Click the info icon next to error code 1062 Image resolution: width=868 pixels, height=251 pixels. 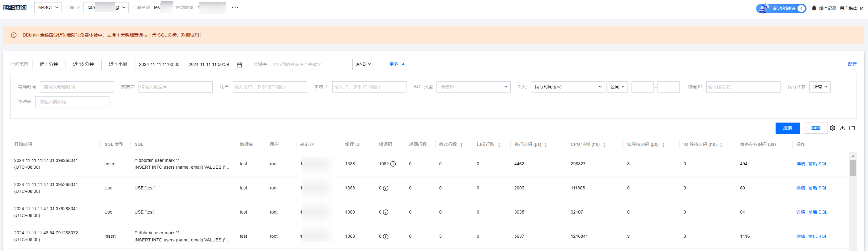pyautogui.click(x=393, y=164)
